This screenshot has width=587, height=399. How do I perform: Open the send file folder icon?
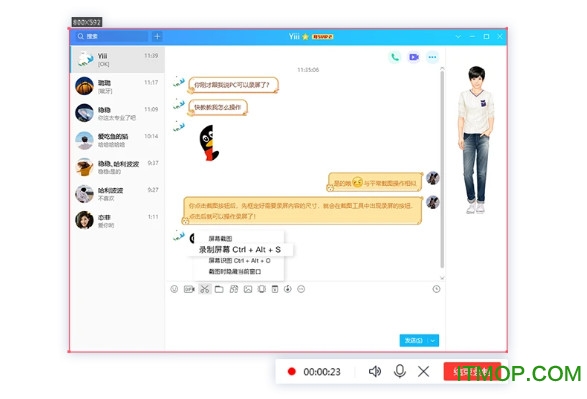click(219, 289)
